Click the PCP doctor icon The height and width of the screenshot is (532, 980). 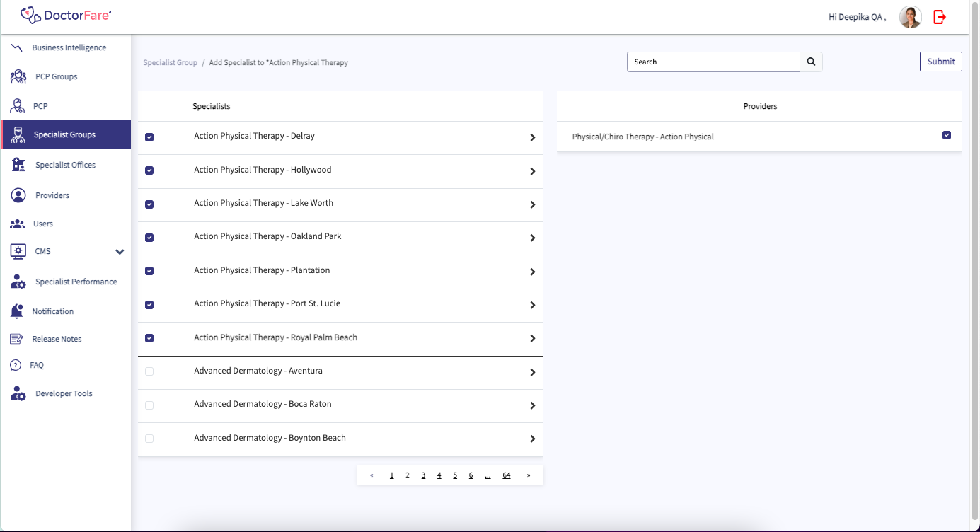pyautogui.click(x=18, y=106)
